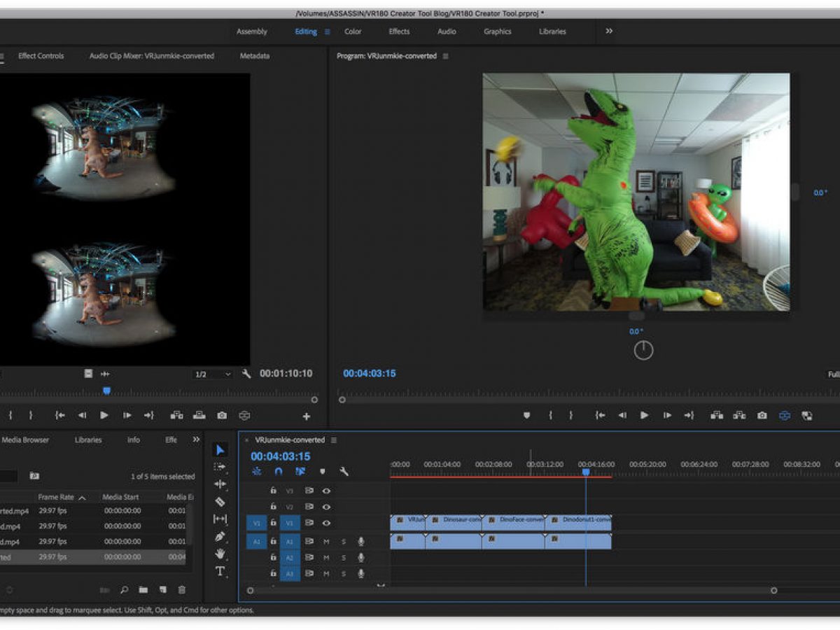The image size is (840, 630).
Task: Select the Razor tool in the toolbar
Action: [x=220, y=502]
